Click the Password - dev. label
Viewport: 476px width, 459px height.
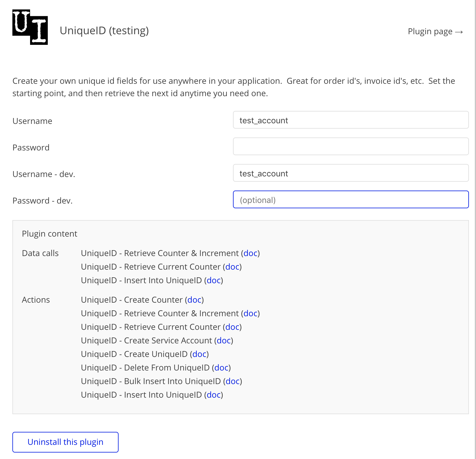pyautogui.click(x=42, y=201)
